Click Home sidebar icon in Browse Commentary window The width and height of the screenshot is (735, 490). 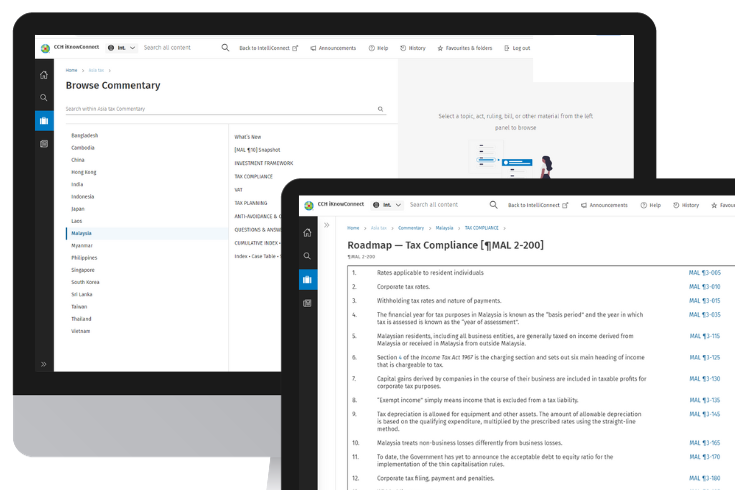[x=44, y=75]
